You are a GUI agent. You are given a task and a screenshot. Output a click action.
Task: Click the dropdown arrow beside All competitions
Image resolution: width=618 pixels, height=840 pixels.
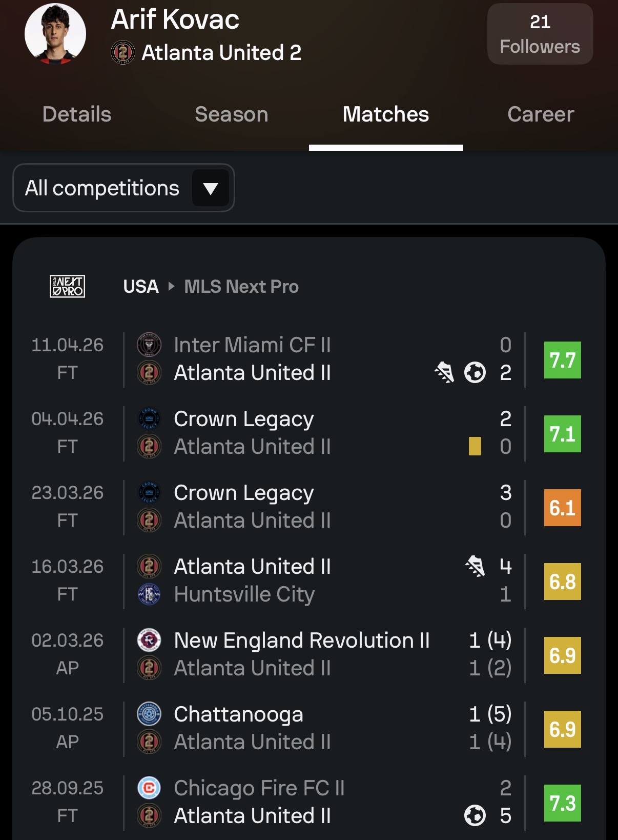(211, 188)
